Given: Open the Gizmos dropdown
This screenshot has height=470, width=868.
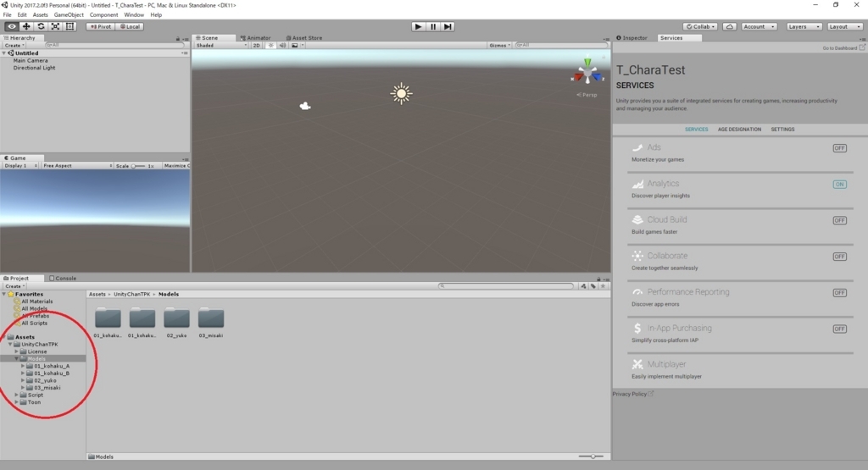Looking at the screenshot, I should pyautogui.click(x=499, y=46).
